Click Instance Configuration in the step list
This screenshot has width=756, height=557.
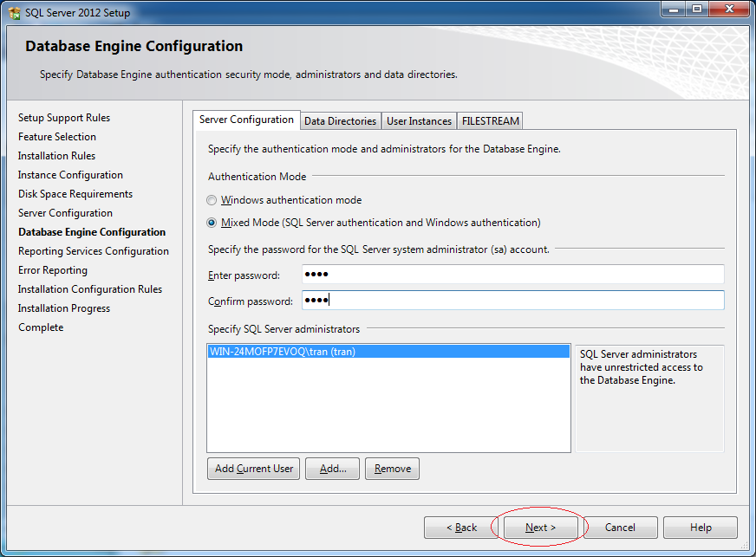point(70,175)
